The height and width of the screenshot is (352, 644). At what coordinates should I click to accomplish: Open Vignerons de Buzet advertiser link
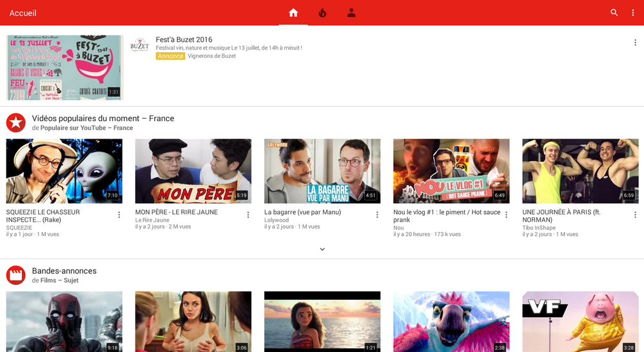click(211, 56)
